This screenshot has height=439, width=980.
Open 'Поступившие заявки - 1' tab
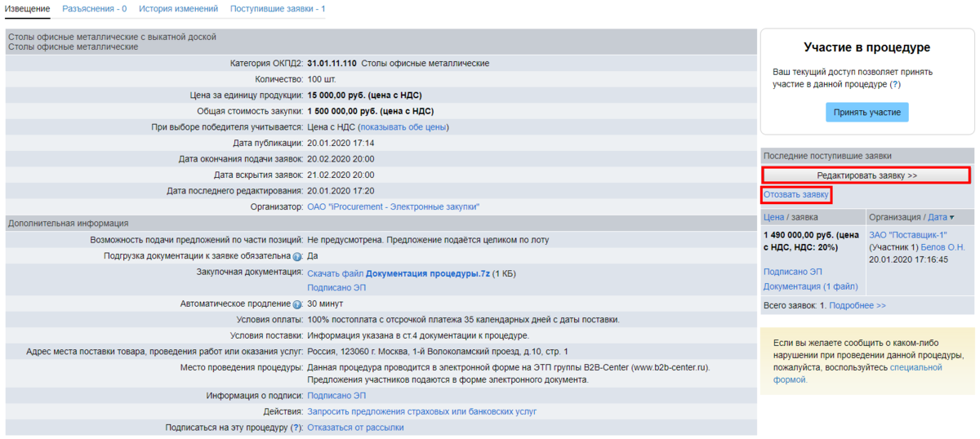click(278, 9)
